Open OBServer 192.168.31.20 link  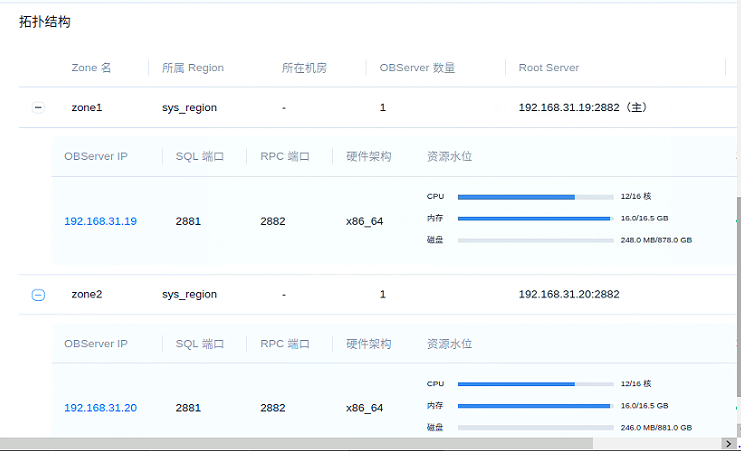(100, 408)
